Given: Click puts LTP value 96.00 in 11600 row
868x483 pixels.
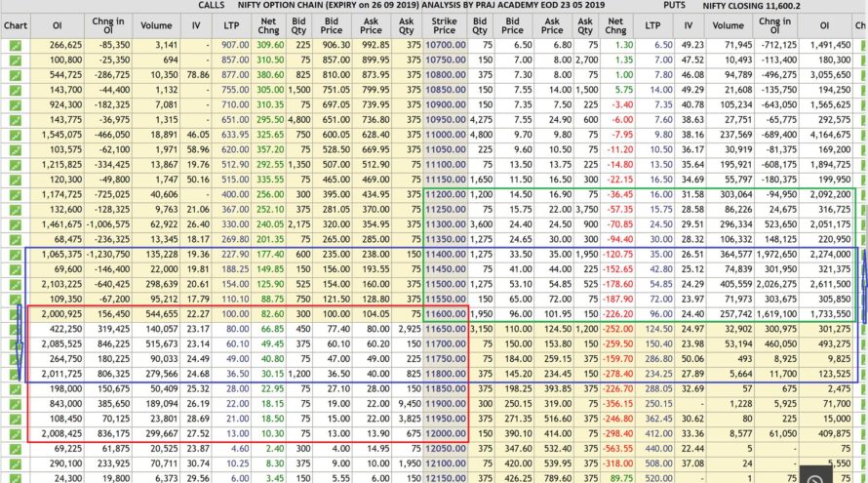Looking at the screenshot, I should coord(661,314).
